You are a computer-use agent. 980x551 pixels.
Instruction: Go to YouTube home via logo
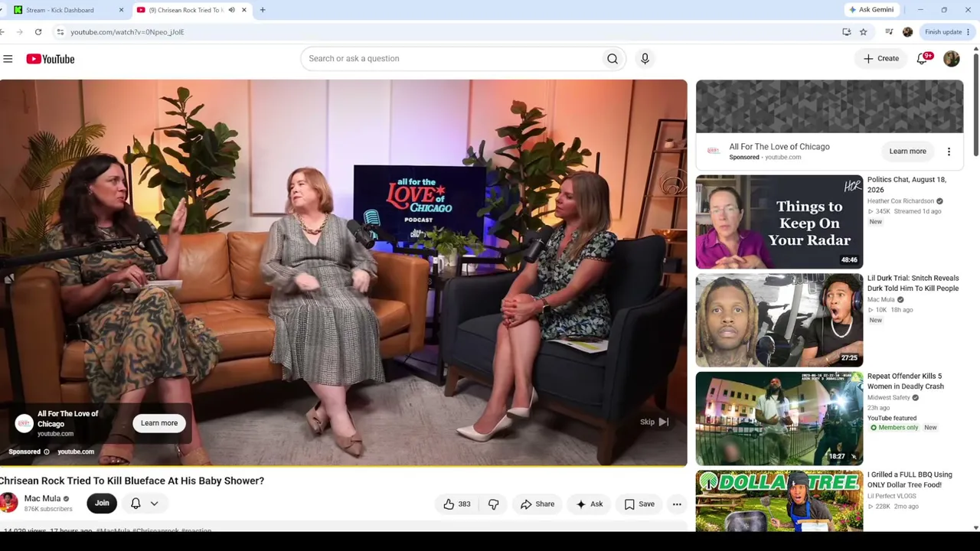coord(51,59)
